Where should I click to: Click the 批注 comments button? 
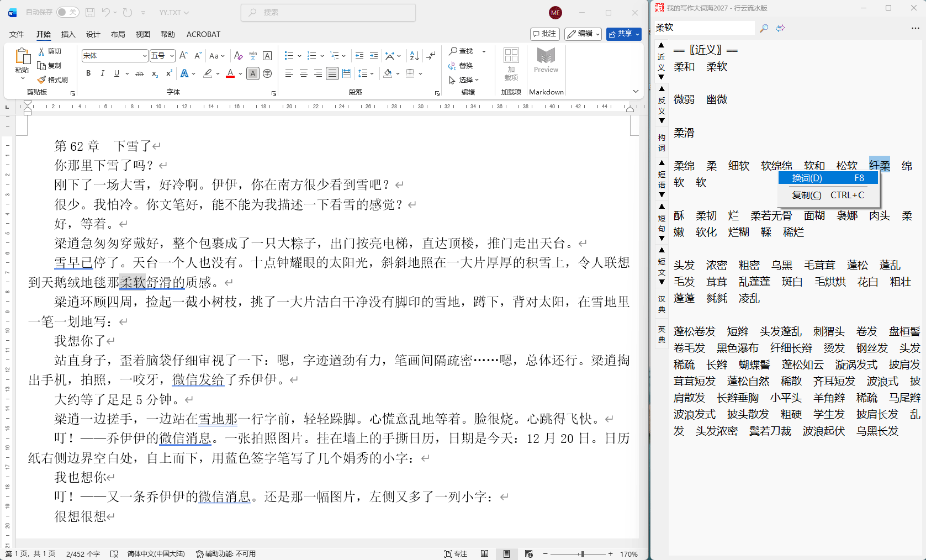click(x=544, y=34)
